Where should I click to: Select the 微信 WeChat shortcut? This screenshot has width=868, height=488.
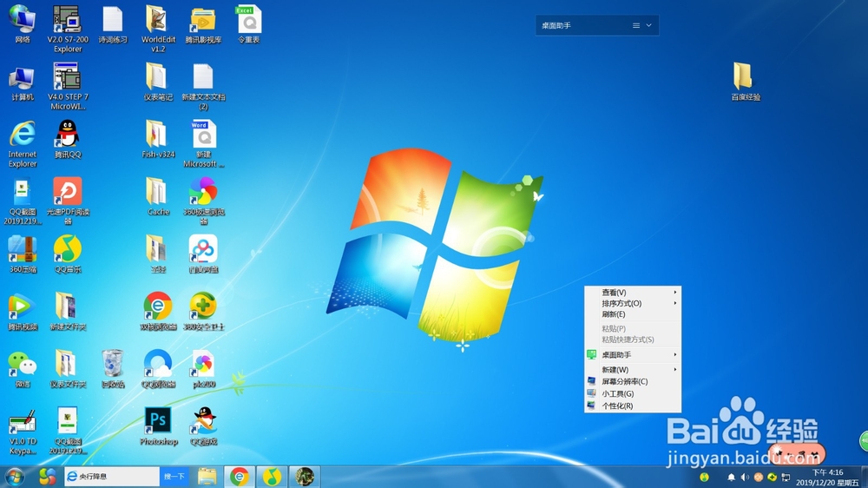pyautogui.click(x=23, y=369)
